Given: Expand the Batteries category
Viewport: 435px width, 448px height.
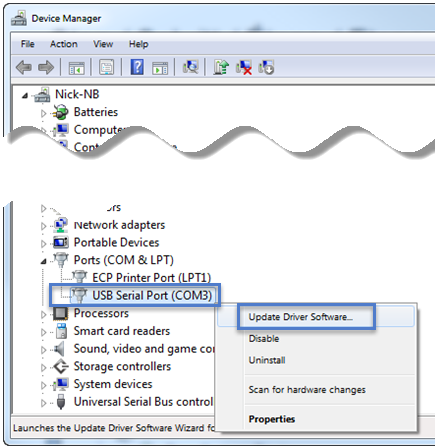Looking at the screenshot, I should click(x=43, y=113).
